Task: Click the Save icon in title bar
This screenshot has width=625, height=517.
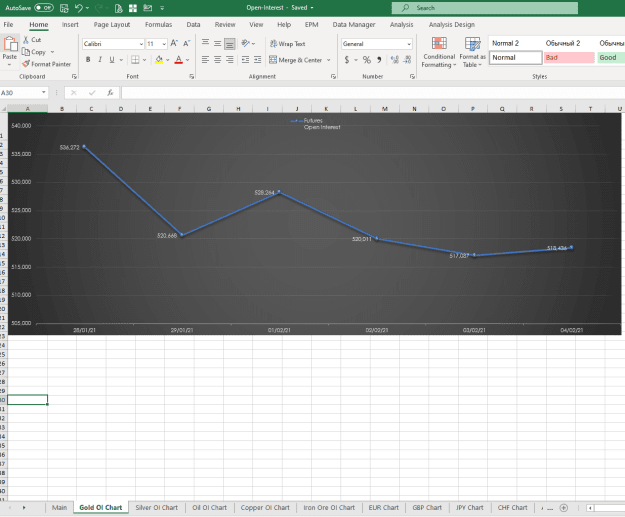Action: [x=64, y=8]
